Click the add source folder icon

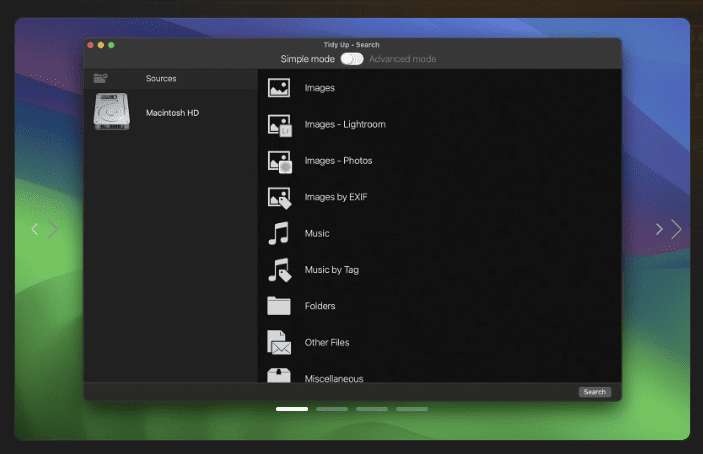click(x=100, y=78)
